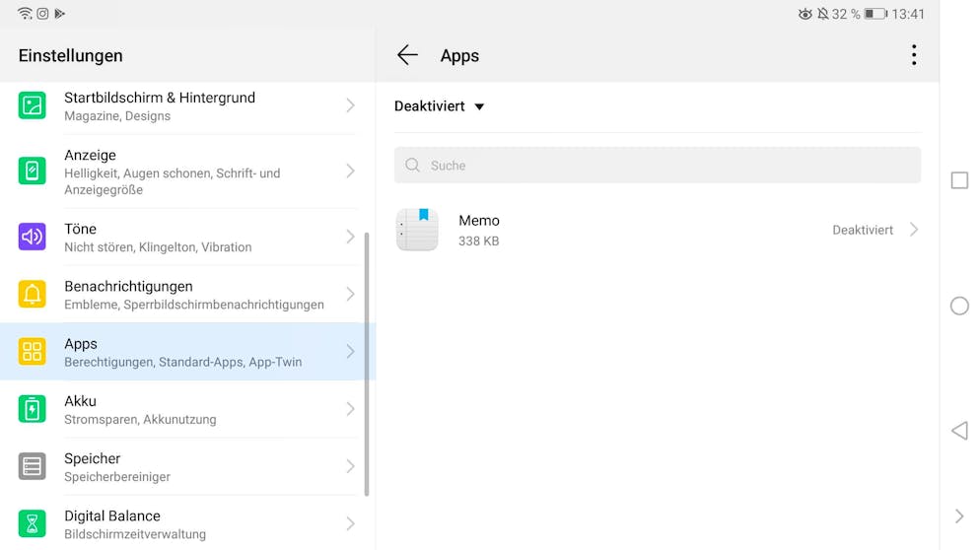
Task: Click the 13:41 clock
Action: 907,14
